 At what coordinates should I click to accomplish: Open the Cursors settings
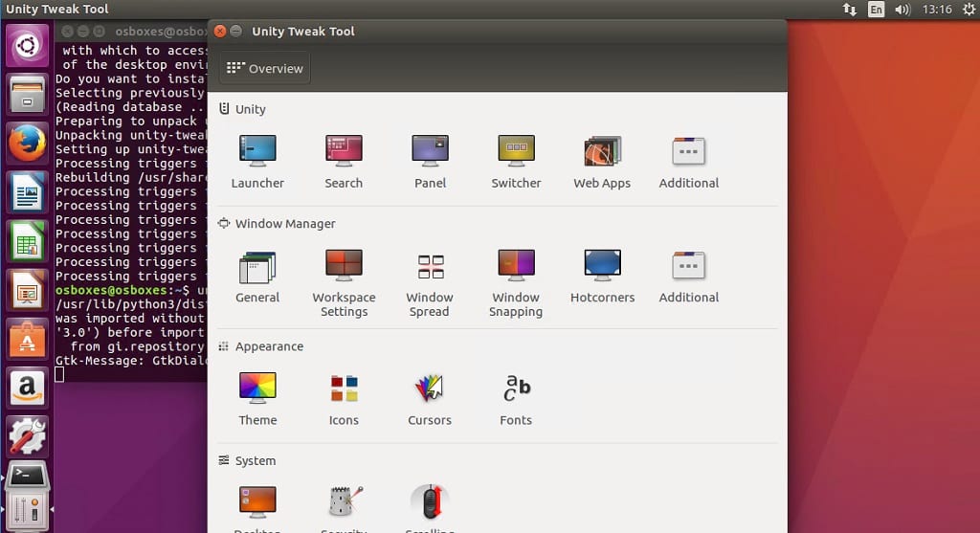(x=430, y=399)
